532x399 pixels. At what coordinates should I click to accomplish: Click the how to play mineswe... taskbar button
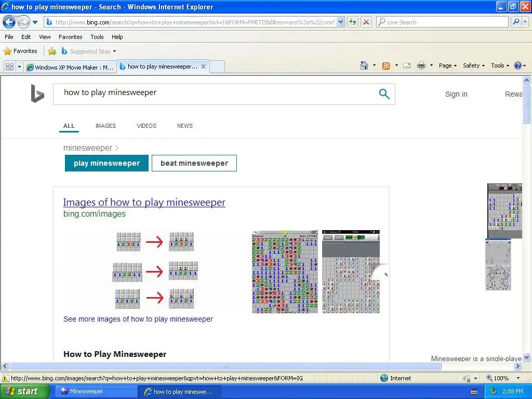click(x=179, y=392)
